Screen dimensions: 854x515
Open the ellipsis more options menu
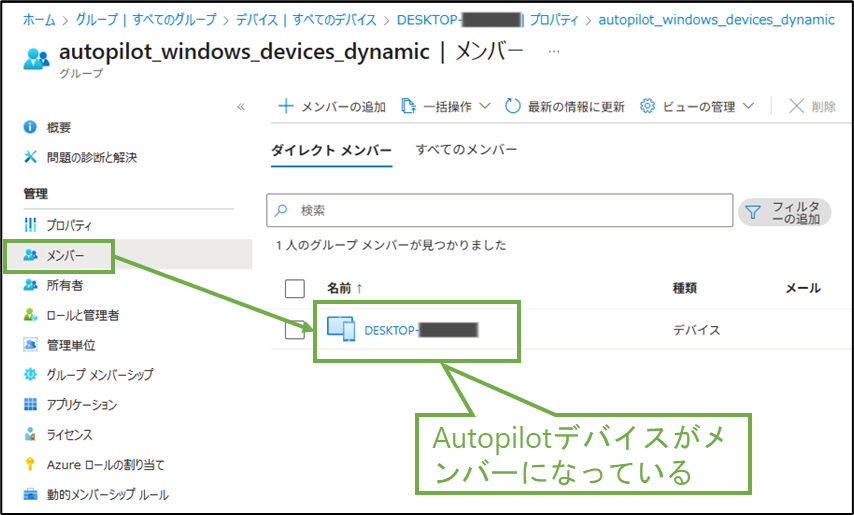point(554,51)
